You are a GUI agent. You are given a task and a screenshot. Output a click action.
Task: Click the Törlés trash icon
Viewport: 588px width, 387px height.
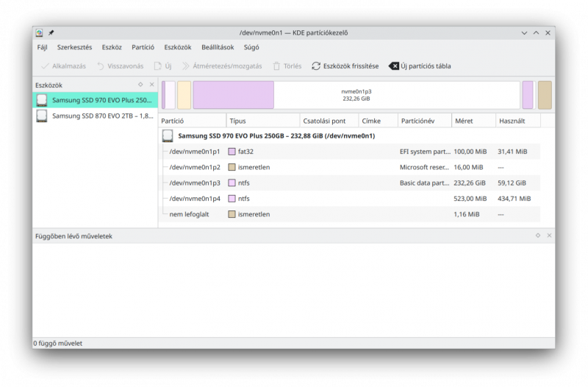click(x=276, y=66)
